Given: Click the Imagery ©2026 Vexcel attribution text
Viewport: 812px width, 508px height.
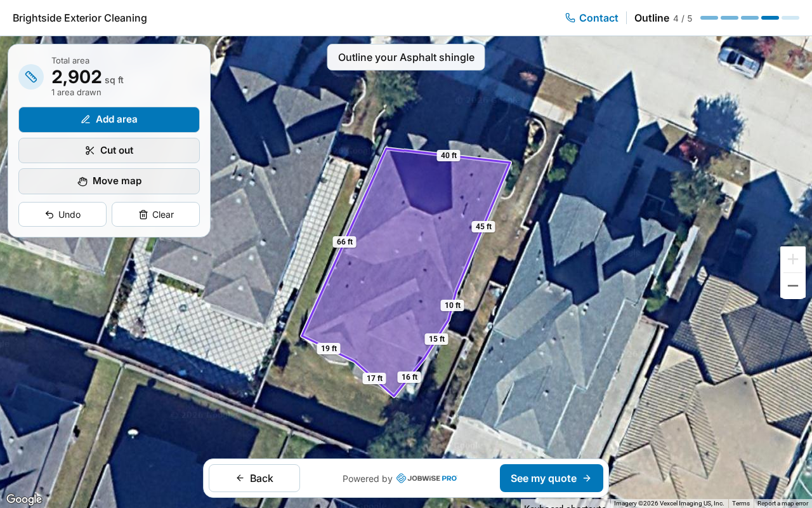Looking at the screenshot, I should [x=669, y=504].
